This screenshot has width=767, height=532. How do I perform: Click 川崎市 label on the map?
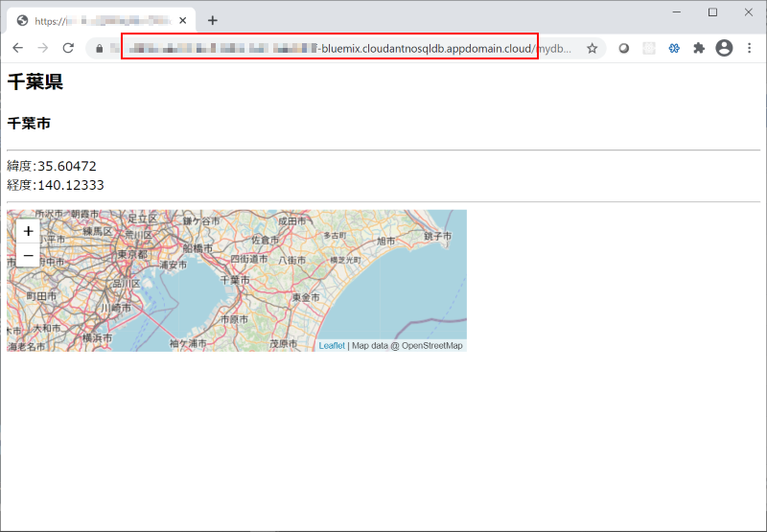(116, 308)
